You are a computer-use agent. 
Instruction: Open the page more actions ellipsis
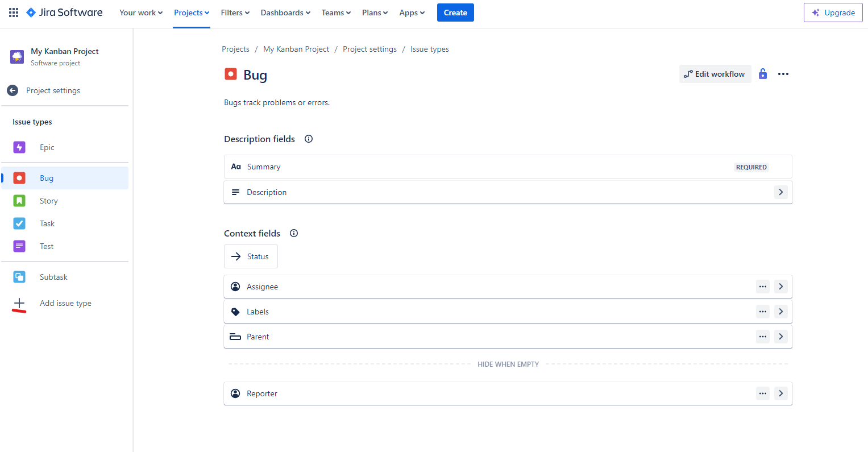tap(783, 74)
